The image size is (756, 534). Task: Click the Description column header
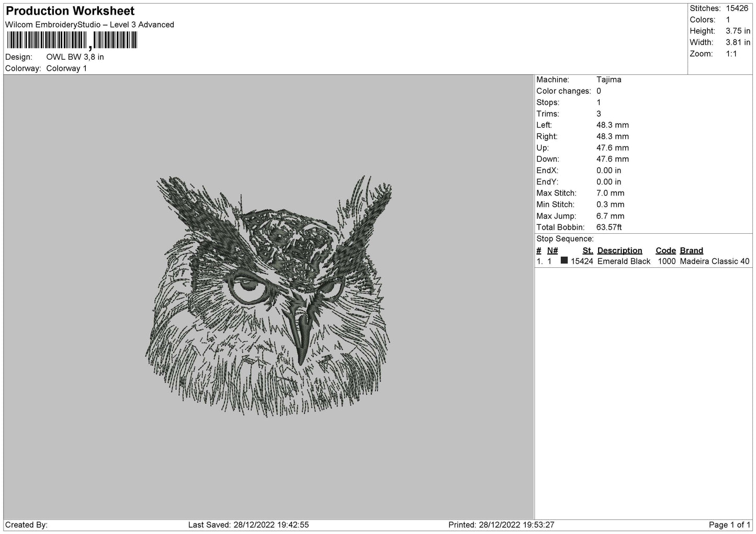coord(619,251)
